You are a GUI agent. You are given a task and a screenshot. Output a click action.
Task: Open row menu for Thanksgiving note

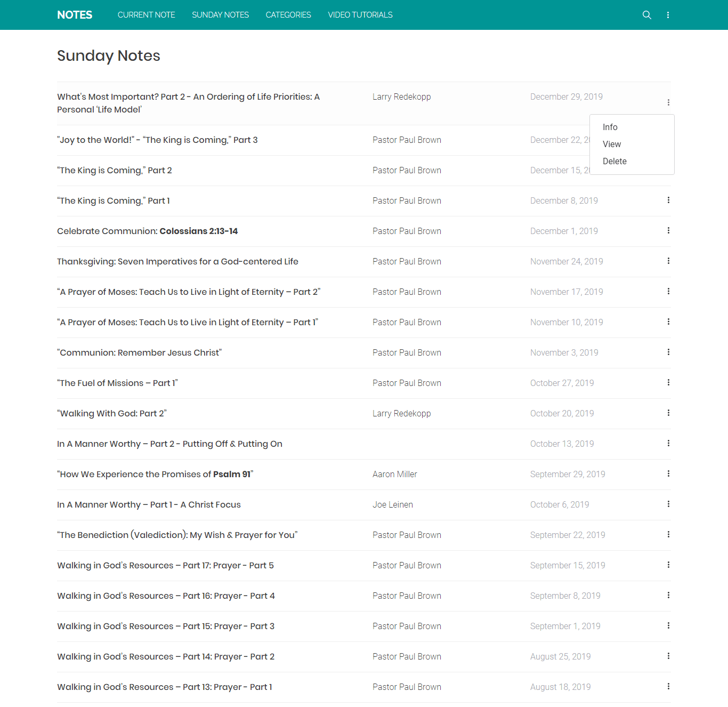[x=668, y=261]
